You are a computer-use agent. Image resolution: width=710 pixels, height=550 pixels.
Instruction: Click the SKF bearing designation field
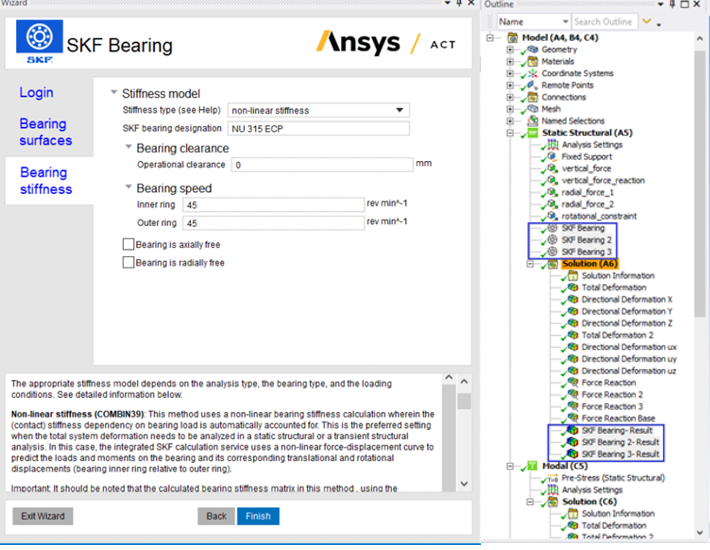318,129
